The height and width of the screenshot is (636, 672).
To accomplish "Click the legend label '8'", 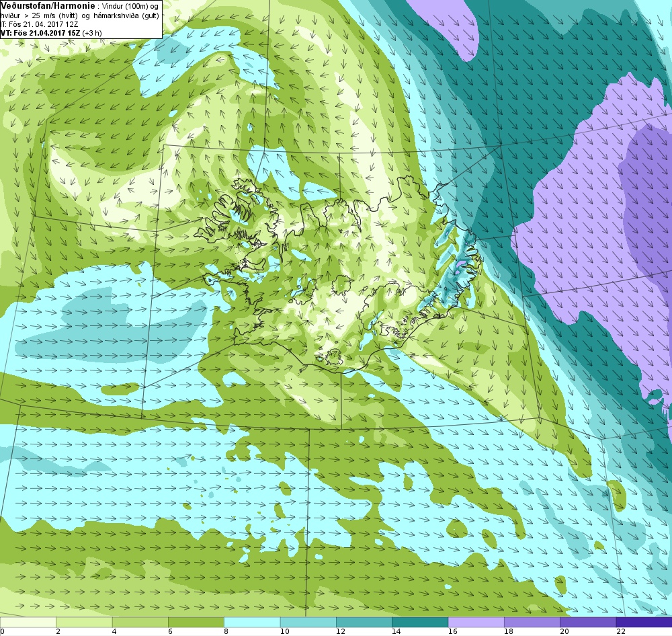I will 226,631.
